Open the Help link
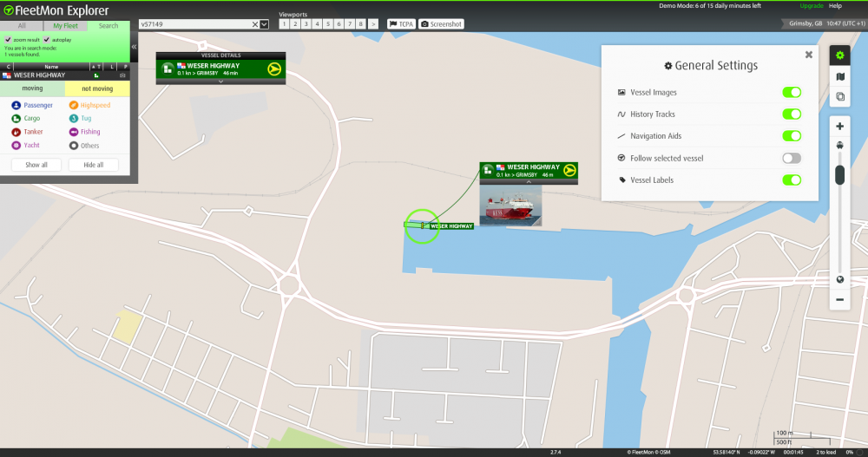 835,5
